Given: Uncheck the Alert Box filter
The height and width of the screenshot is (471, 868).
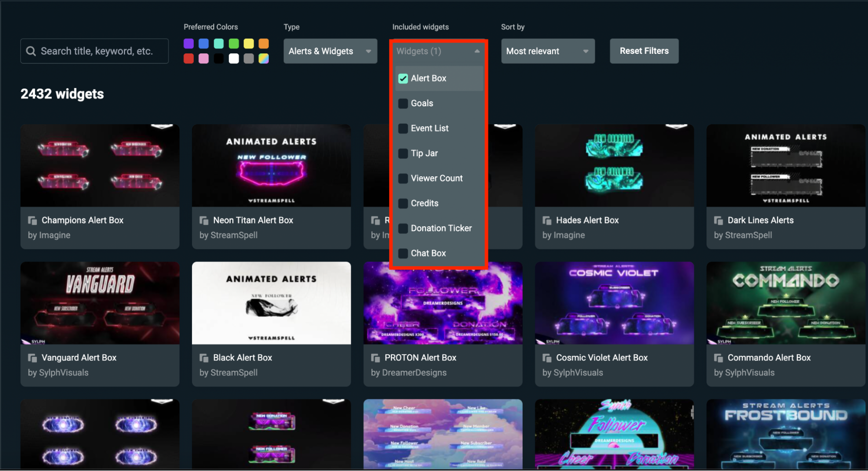Looking at the screenshot, I should [x=403, y=78].
